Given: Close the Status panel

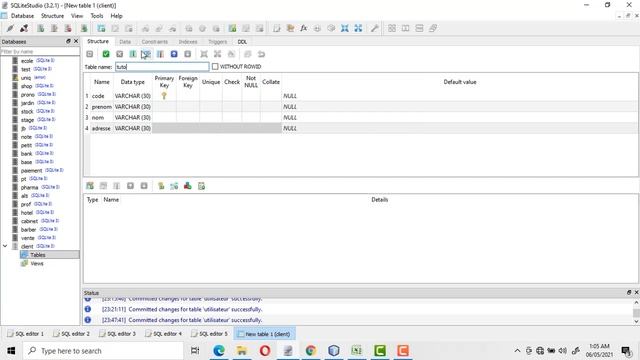Looking at the screenshot, I should (x=636, y=293).
